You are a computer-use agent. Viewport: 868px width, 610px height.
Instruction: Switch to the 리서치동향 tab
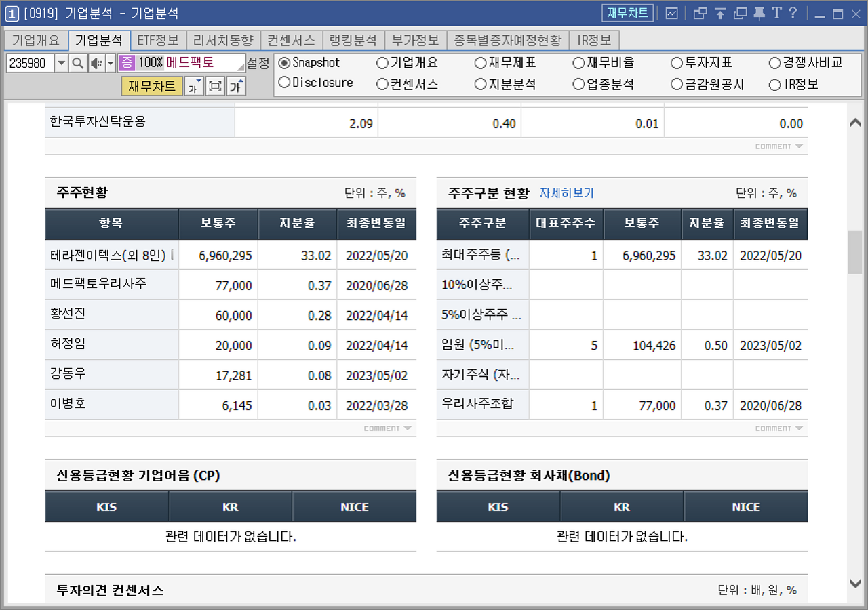point(223,41)
